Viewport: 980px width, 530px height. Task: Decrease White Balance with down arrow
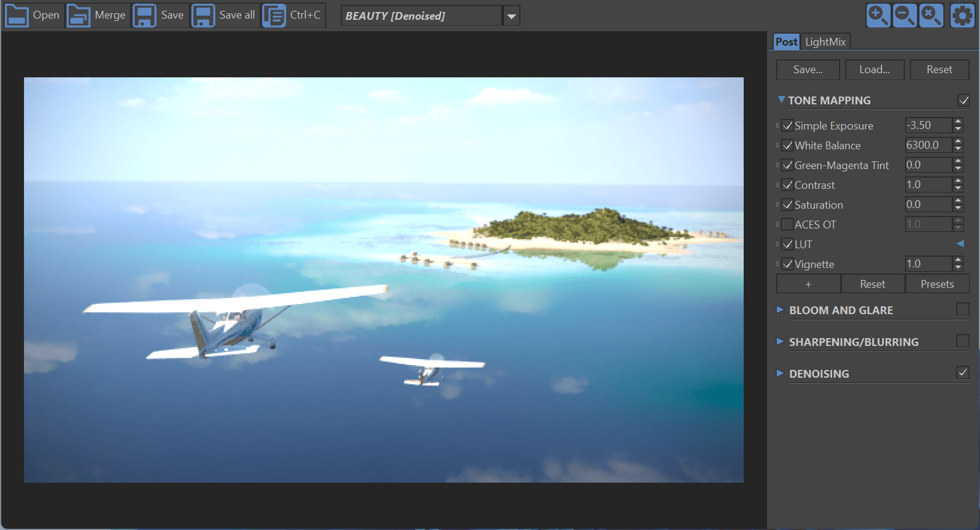pos(958,149)
